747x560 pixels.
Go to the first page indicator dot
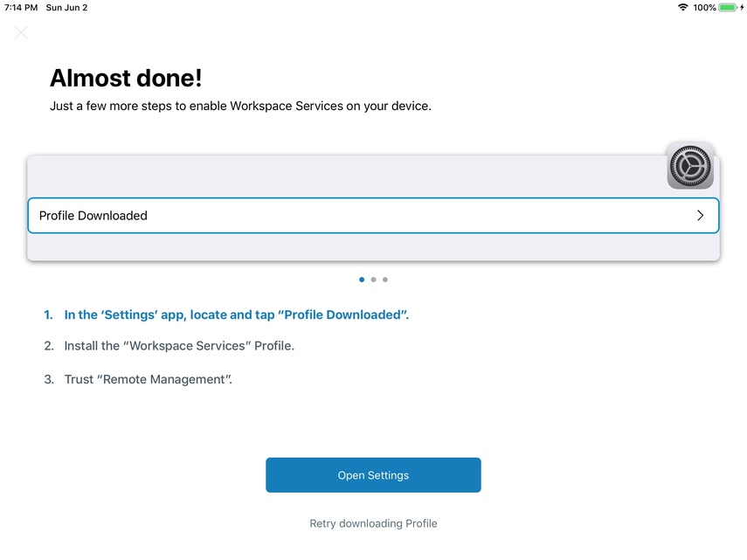[x=362, y=280]
